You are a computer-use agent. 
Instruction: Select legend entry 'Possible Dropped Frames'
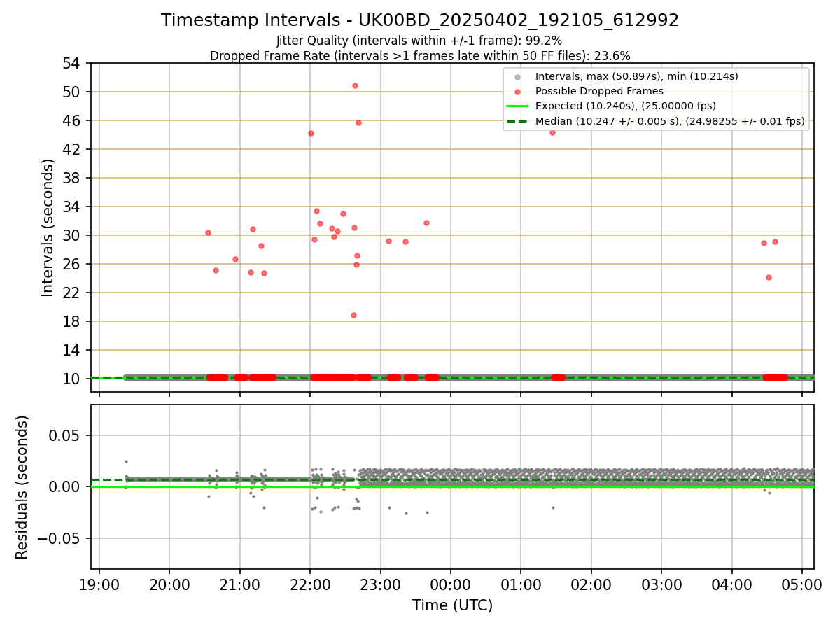[599, 91]
